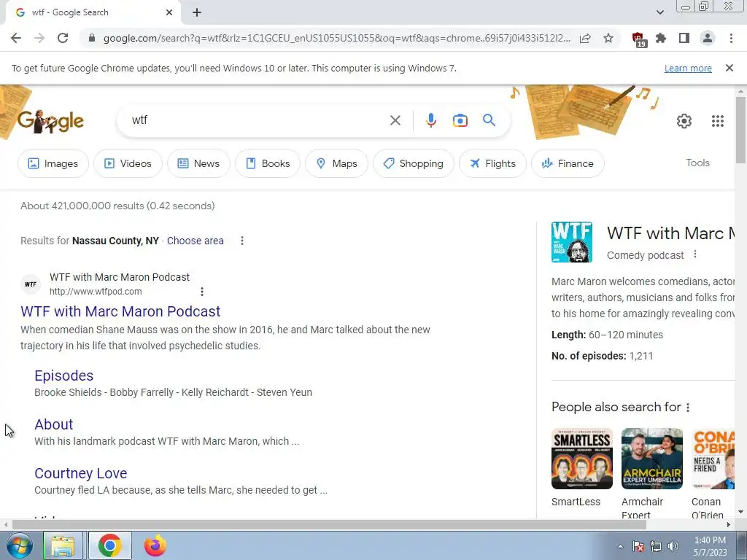Click into the wtf search field
The image size is (747, 560).
(x=258, y=120)
